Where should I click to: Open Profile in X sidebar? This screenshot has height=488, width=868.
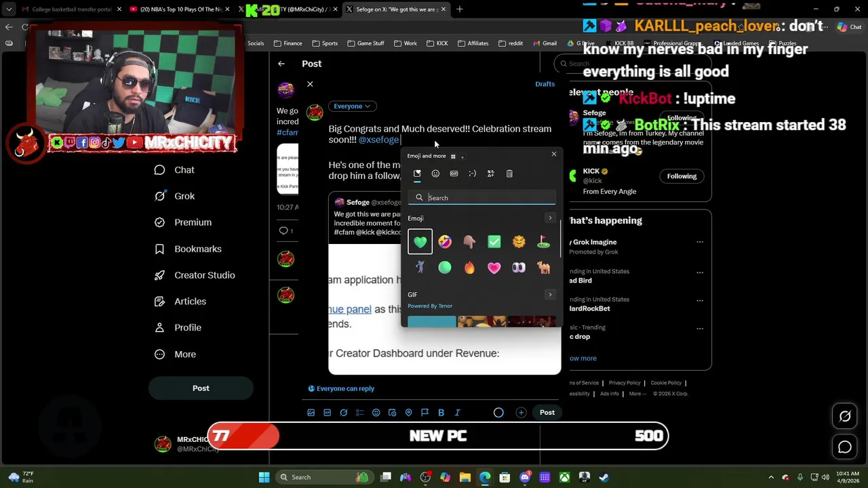point(178,328)
